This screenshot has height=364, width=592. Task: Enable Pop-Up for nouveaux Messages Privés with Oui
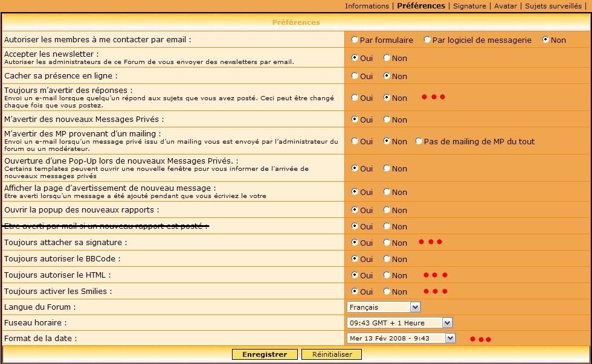point(355,168)
